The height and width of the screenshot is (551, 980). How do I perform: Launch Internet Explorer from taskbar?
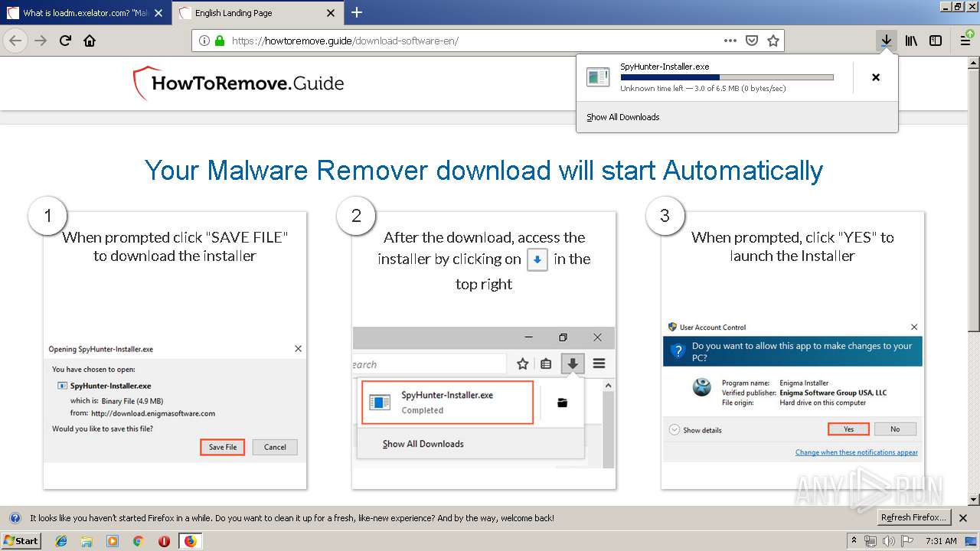point(61,541)
